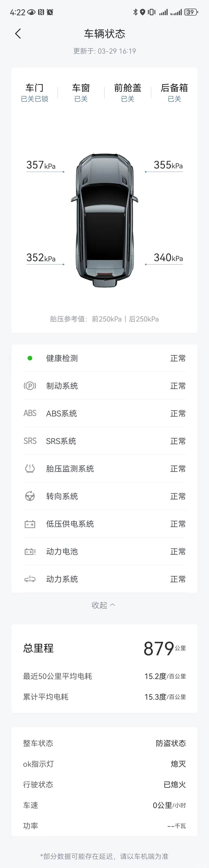Image resolution: width=209 pixels, height=868 pixels.
Task: Tap the 357kPa front-left tire pressure
Action: (x=41, y=165)
